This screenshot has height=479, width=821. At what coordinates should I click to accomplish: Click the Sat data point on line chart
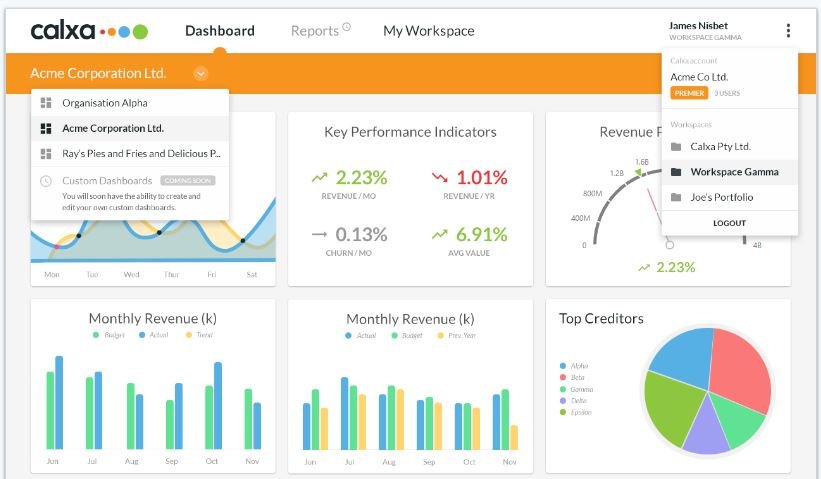pyautogui.click(x=243, y=241)
